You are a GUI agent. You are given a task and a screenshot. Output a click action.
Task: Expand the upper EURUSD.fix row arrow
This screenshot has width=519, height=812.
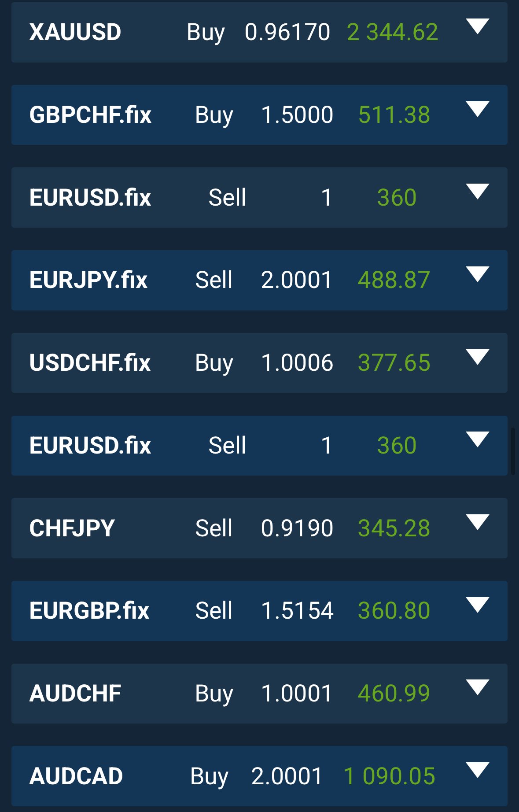pyautogui.click(x=477, y=192)
